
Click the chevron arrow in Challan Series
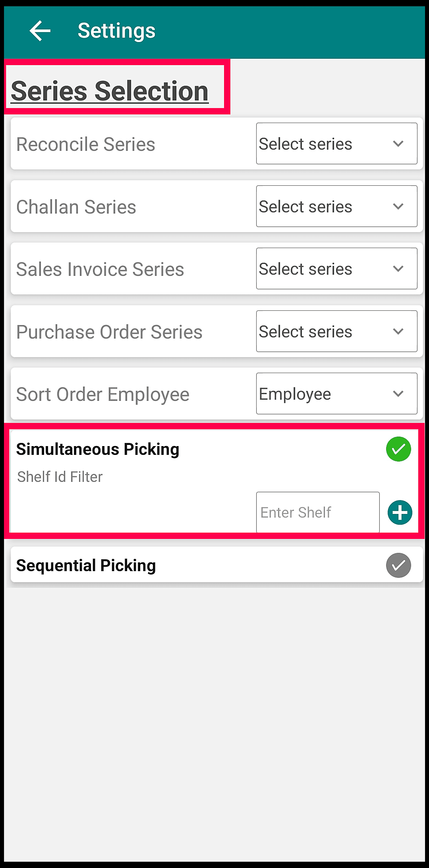[x=398, y=206]
